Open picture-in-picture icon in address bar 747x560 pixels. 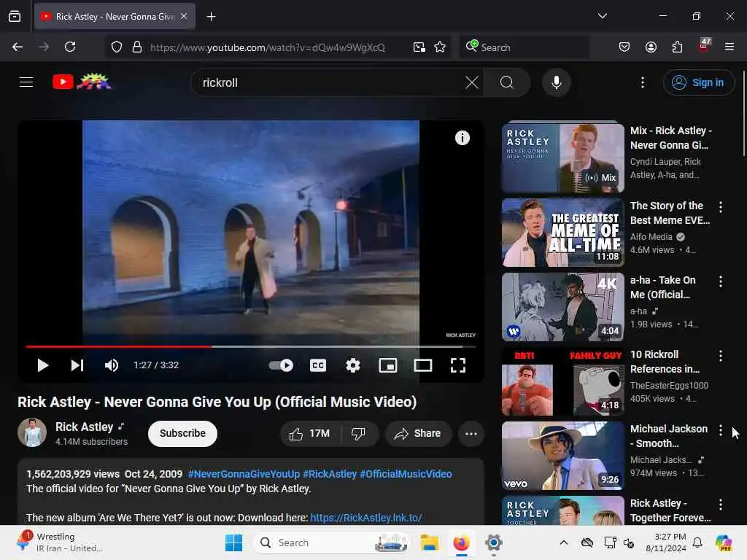click(x=419, y=47)
